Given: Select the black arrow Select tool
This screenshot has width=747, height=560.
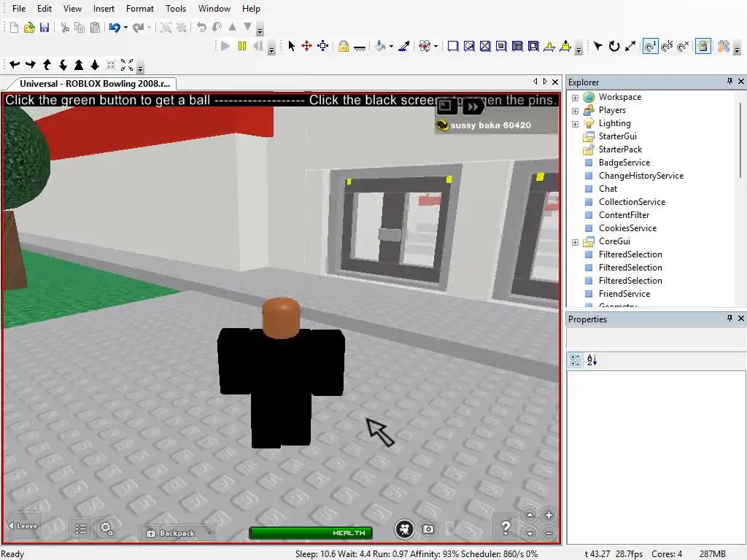Looking at the screenshot, I should tap(292, 46).
